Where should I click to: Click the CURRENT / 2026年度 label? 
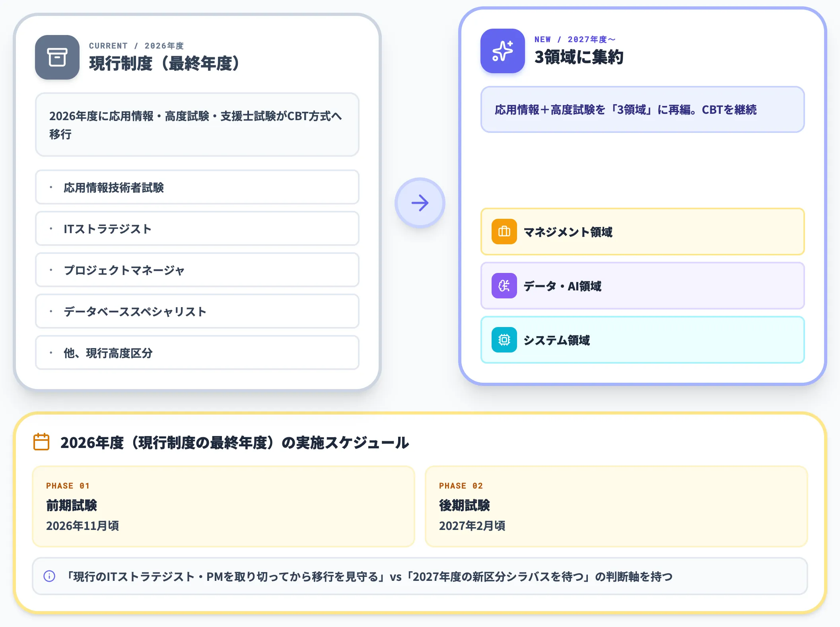136,46
